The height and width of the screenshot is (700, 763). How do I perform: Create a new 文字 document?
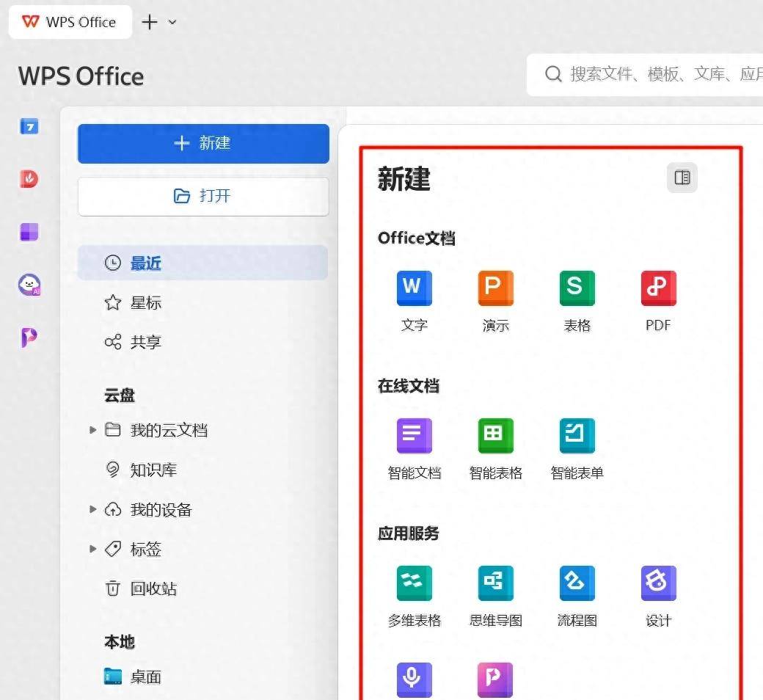(x=414, y=288)
